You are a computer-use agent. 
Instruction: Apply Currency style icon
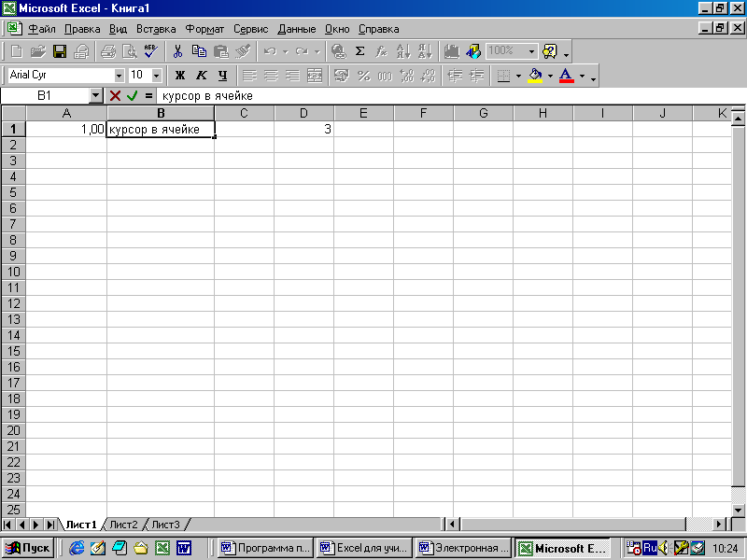(342, 76)
